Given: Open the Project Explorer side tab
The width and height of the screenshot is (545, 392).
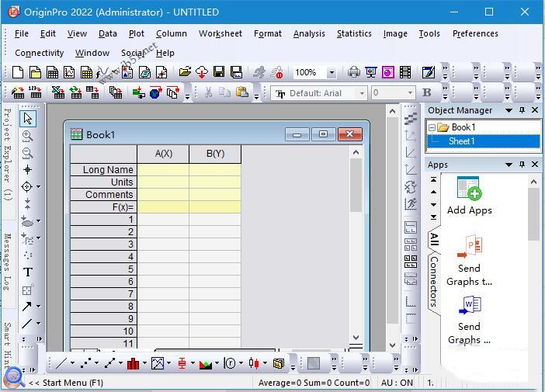Looking at the screenshot, I should 7,154.
